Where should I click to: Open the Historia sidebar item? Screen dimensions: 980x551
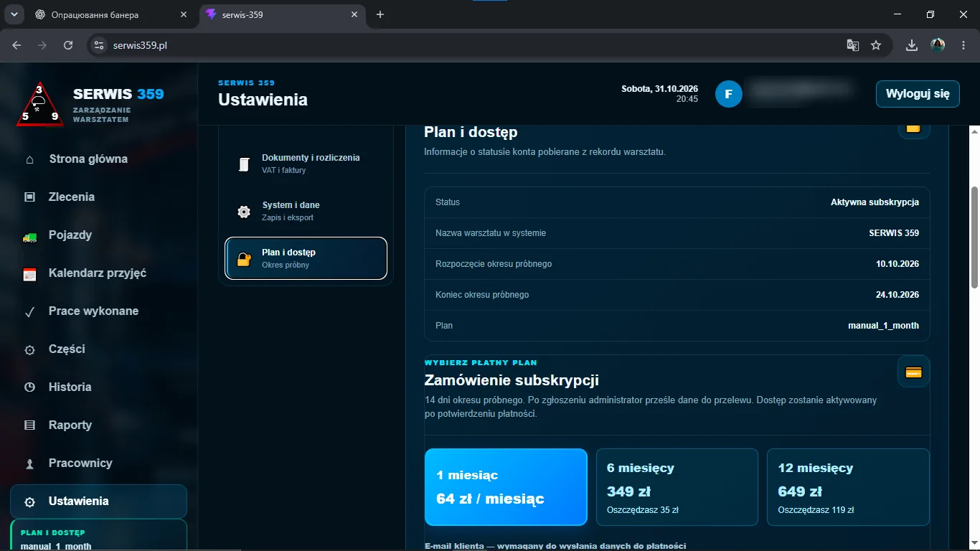(98, 387)
